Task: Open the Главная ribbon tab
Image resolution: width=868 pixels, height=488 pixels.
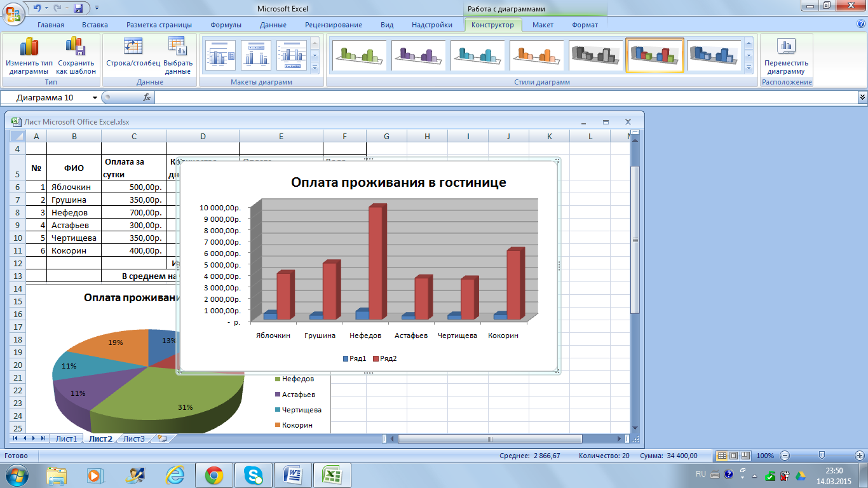Action: coord(51,25)
